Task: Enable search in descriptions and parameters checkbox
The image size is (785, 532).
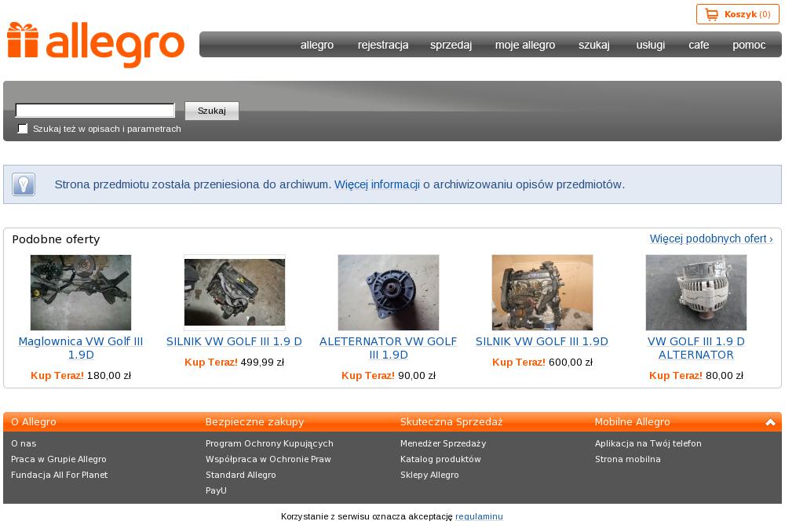Action: click(x=23, y=129)
